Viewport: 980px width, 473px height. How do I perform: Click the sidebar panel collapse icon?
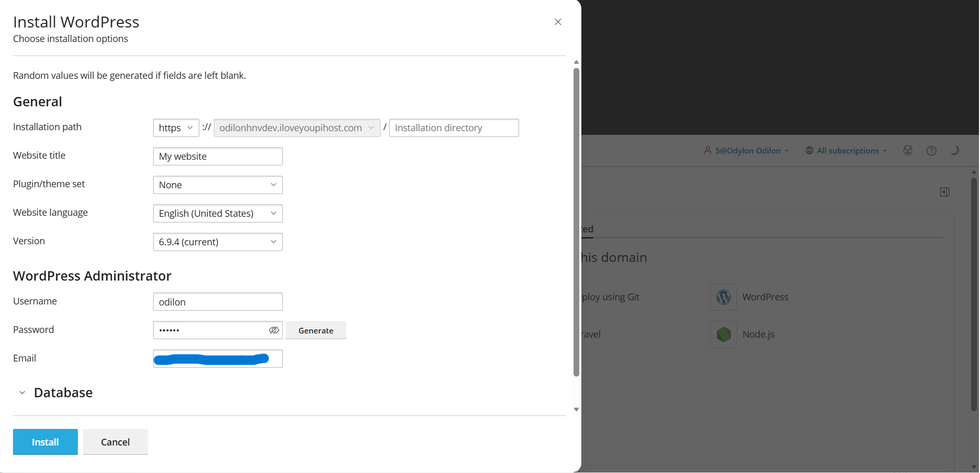[x=944, y=192]
